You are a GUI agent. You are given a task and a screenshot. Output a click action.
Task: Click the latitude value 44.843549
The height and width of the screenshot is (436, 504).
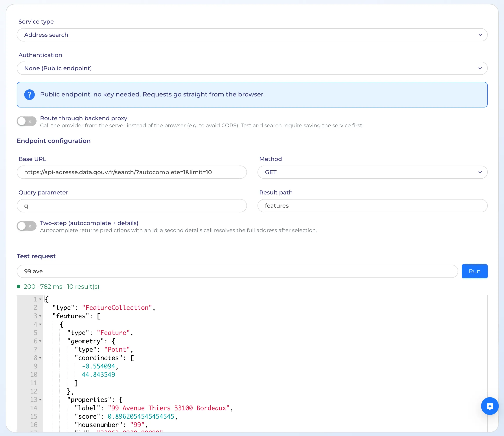tap(98, 375)
